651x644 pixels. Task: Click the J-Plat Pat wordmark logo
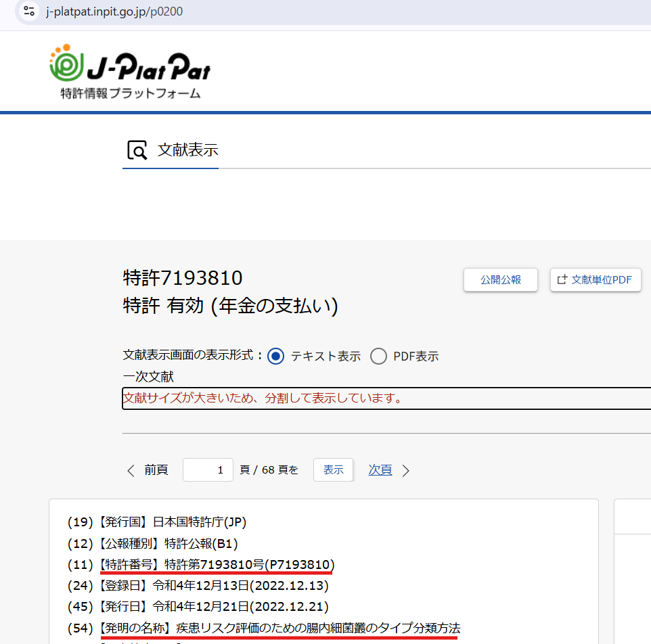tap(149, 68)
